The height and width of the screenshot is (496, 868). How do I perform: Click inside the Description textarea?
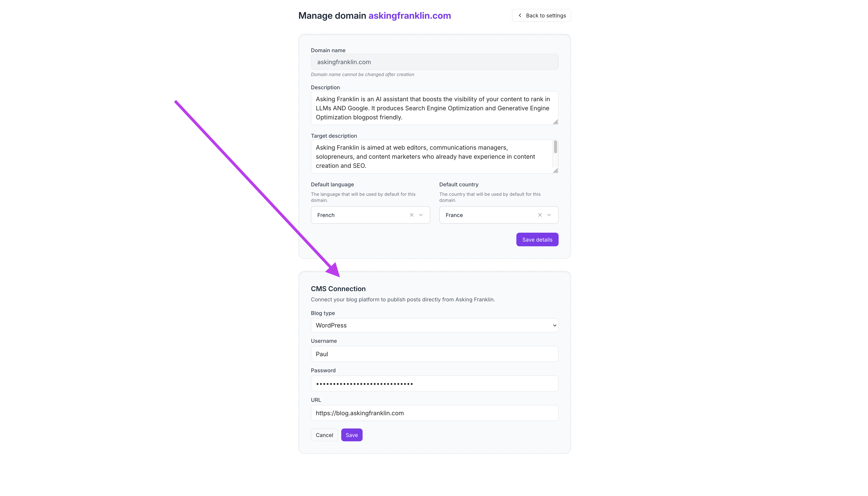click(434, 108)
